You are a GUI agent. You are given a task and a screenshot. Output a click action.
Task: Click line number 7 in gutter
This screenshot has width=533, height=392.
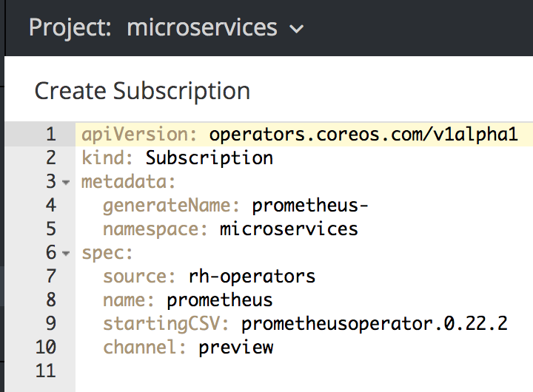click(x=51, y=276)
